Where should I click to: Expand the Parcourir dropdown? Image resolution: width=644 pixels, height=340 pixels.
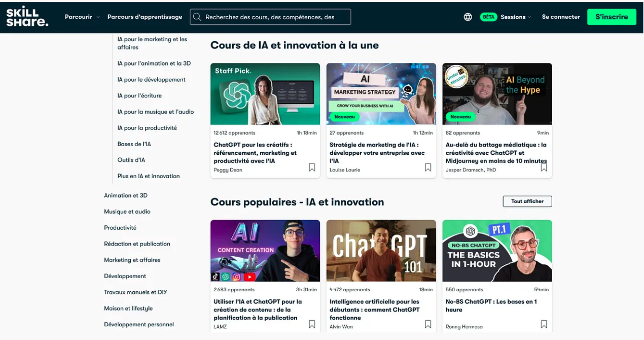tap(82, 17)
